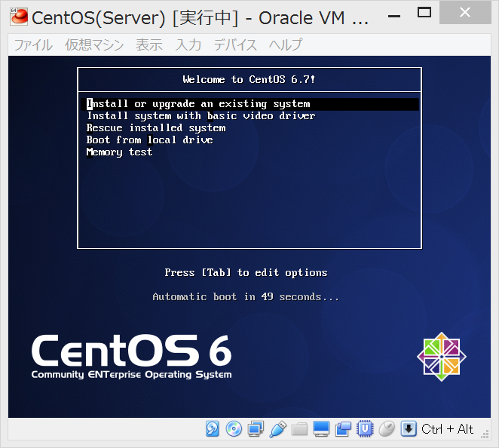
Task: Open the 表示 menu
Action: pos(149,44)
